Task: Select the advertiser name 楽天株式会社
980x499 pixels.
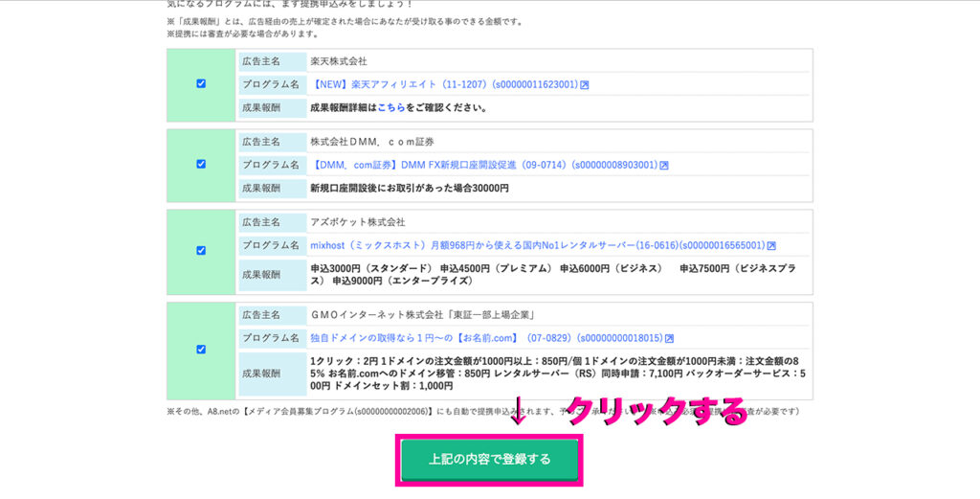Action: (x=339, y=61)
